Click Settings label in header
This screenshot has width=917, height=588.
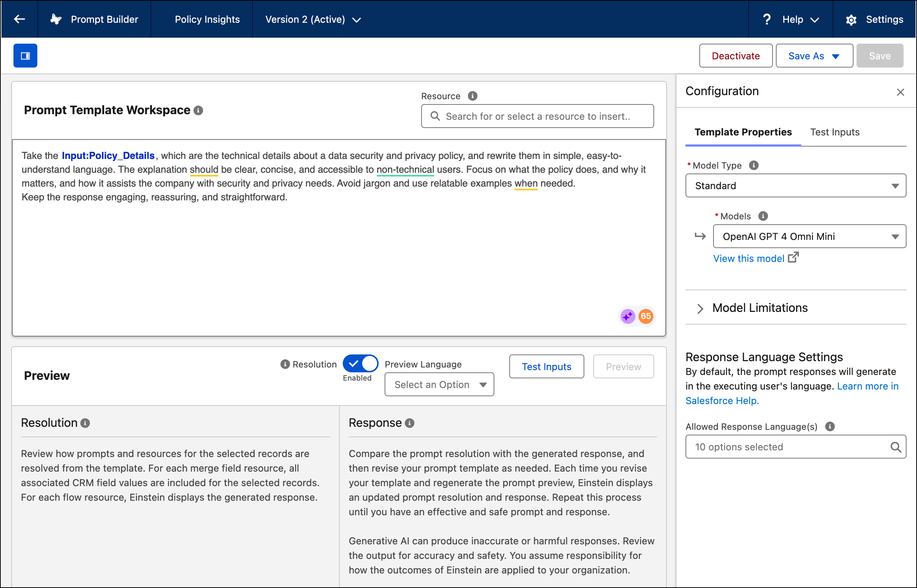coord(885,19)
